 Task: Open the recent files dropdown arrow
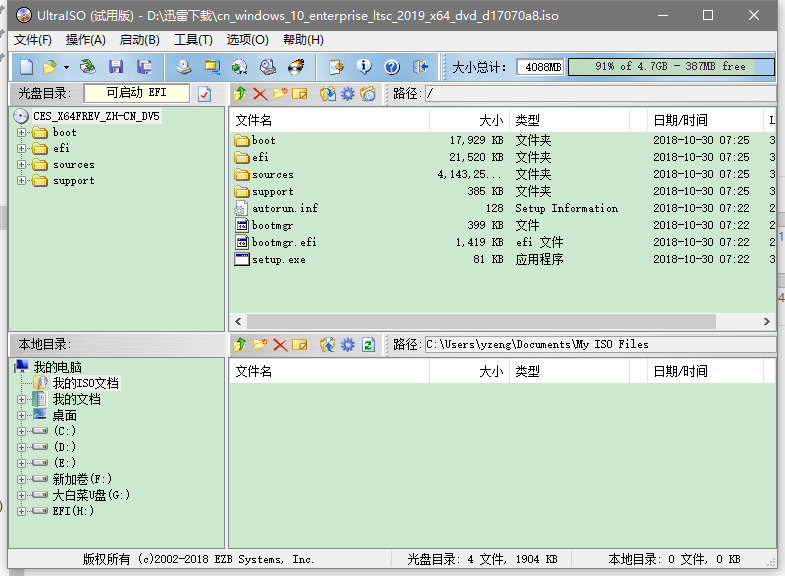(66, 67)
